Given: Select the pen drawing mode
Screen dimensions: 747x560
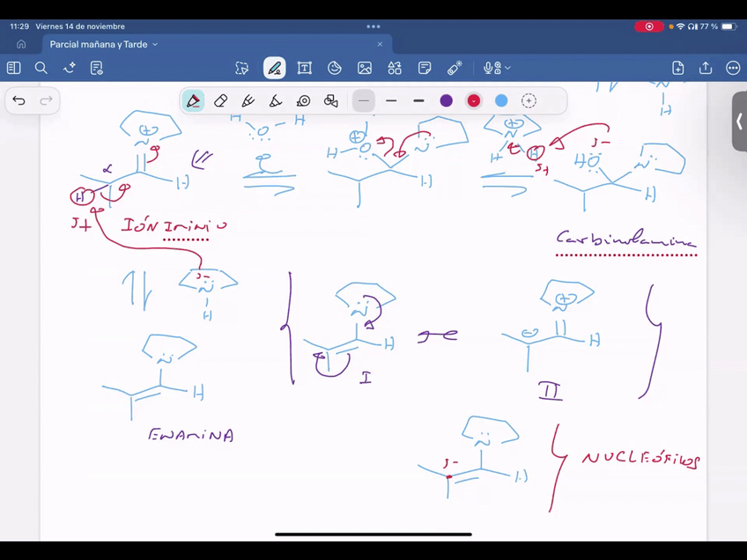Looking at the screenshot, I should tap(275, 68).
